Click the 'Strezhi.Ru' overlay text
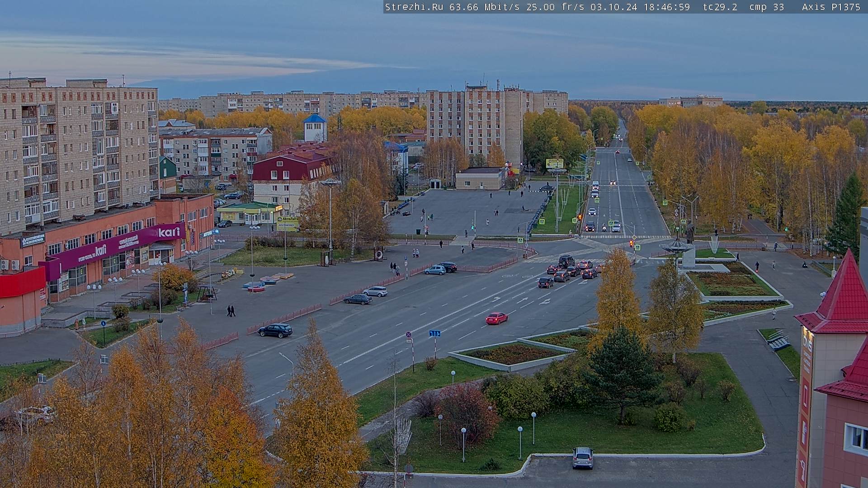Screen dimensions: 868x488 click(414, 7)
